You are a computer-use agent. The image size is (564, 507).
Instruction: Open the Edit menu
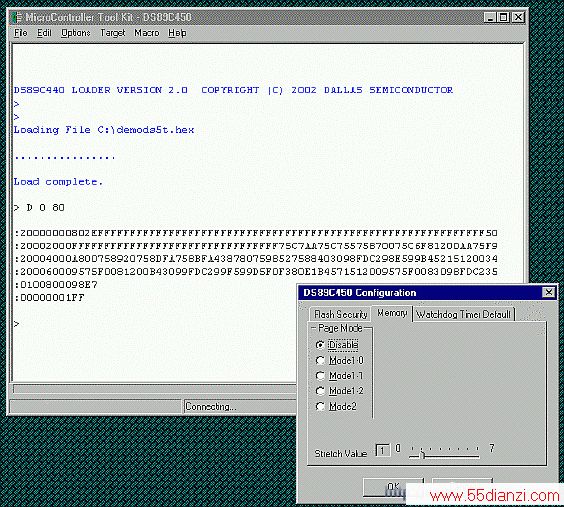pos(44,33)
